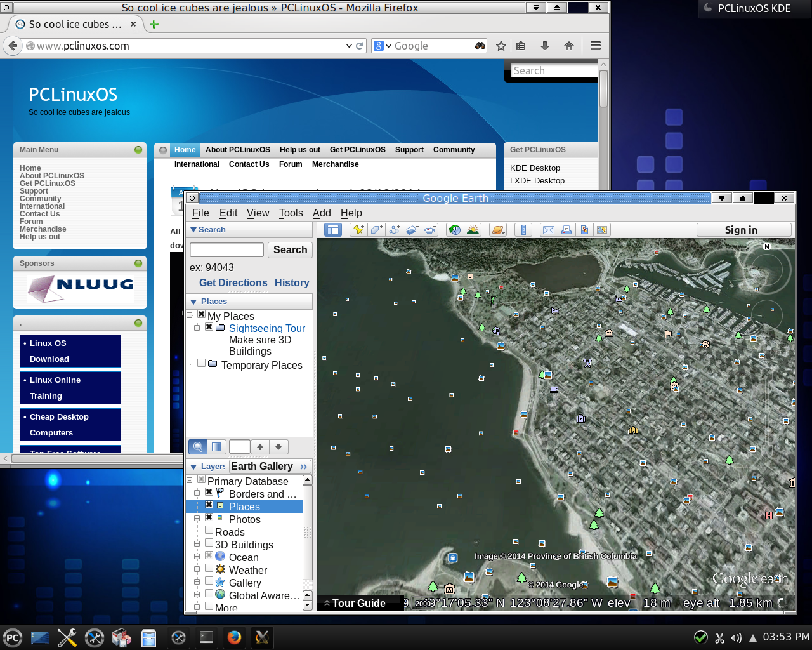Image resolution: width=812 pixels, height=650 pixels.
Task: Enable the Roads layer checkbox
Action: 209,531
